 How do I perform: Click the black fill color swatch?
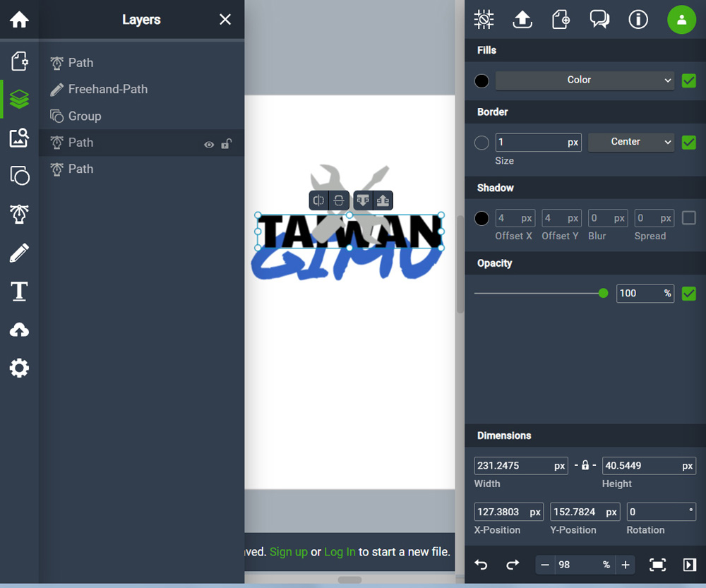(481, 81)
